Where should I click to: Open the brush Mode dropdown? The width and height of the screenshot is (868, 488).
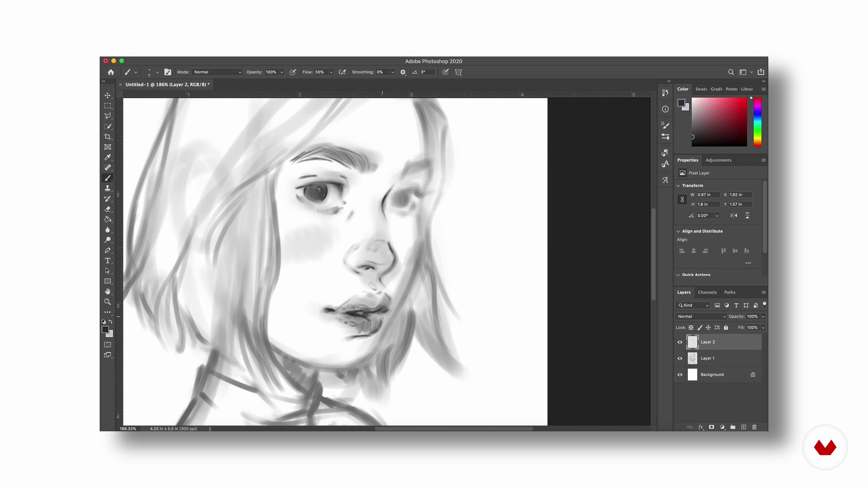point(217,72)
